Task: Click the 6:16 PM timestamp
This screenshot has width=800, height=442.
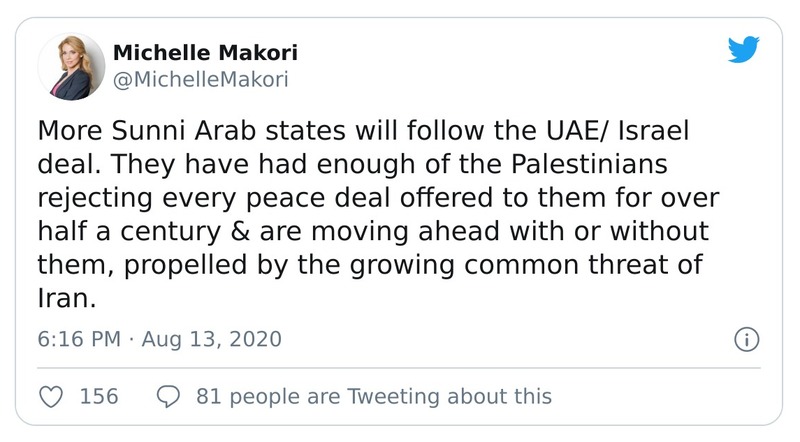Action: point(75,340)
